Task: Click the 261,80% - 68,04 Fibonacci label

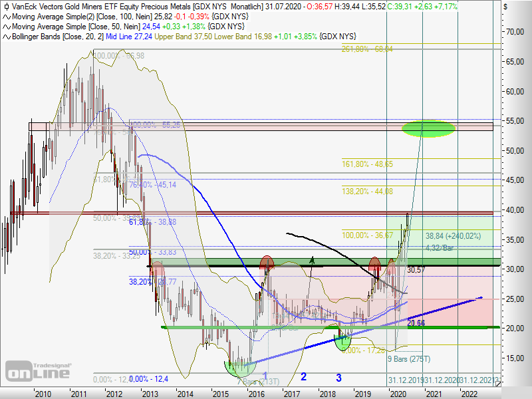Action: (x=367, y=49)
